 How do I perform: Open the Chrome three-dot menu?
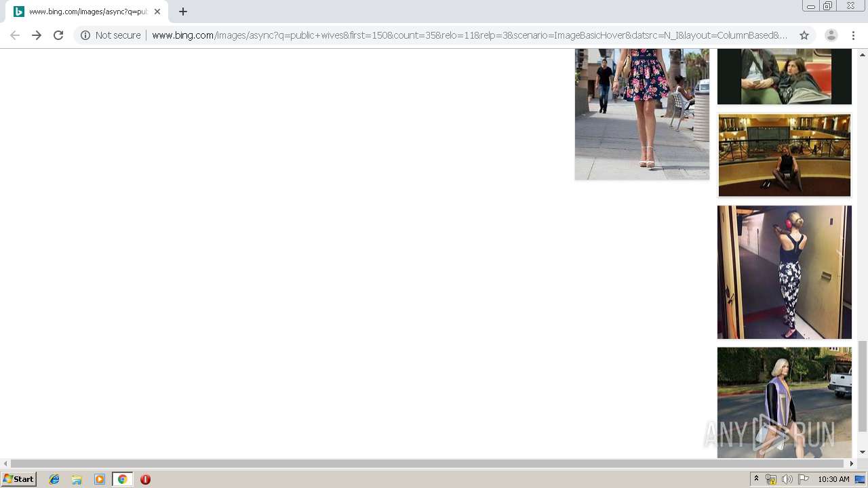click(853, 35)
